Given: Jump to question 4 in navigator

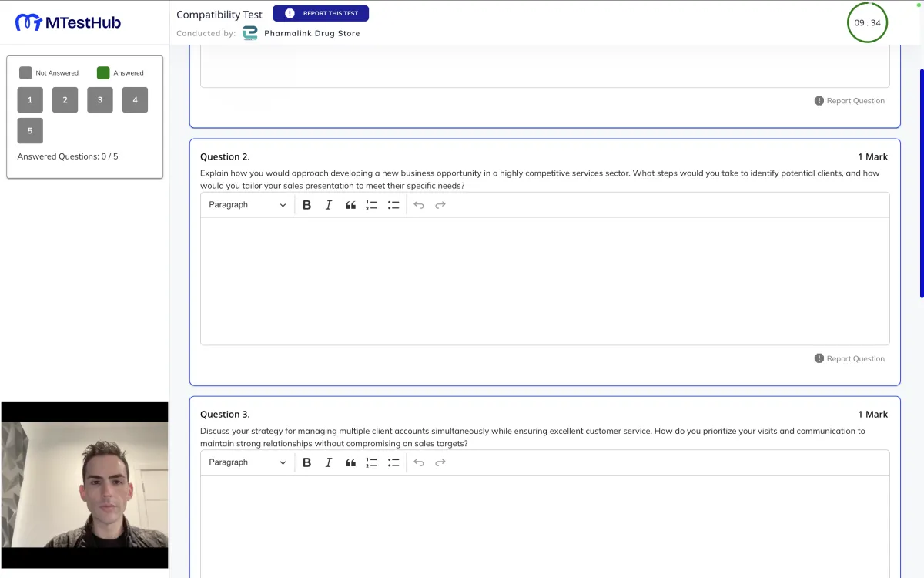Looking at the screenshot, I should coord(135,99).
